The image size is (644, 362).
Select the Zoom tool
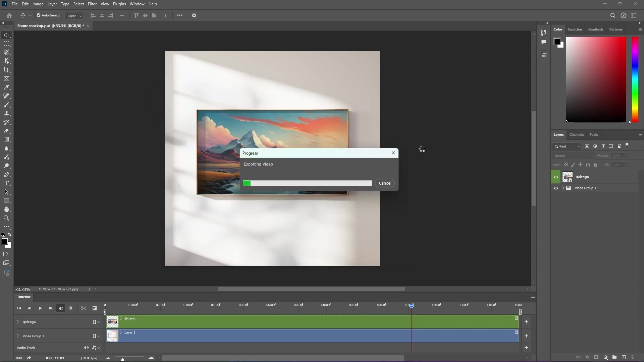(x=6, y=218)
